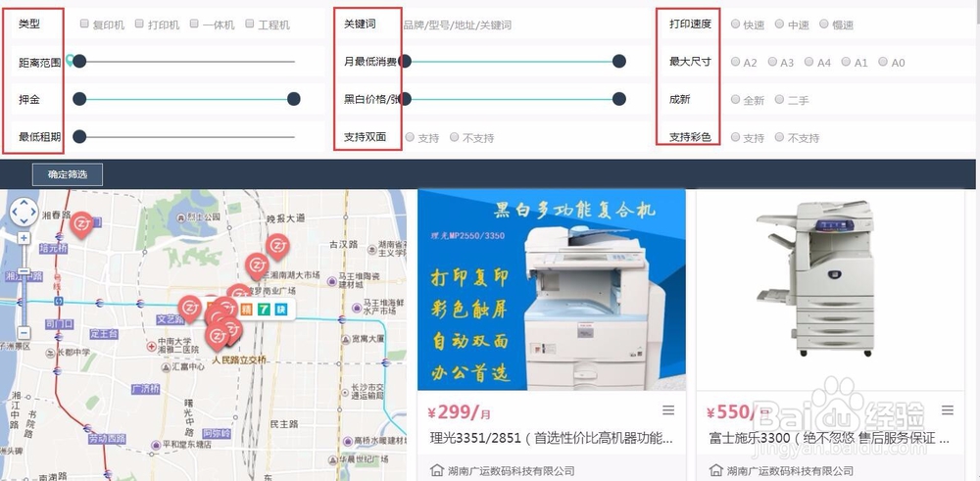This screenshot has height=481, width=980.
Task: Select the map marker near 湘春路
Action: pos(81,225)
